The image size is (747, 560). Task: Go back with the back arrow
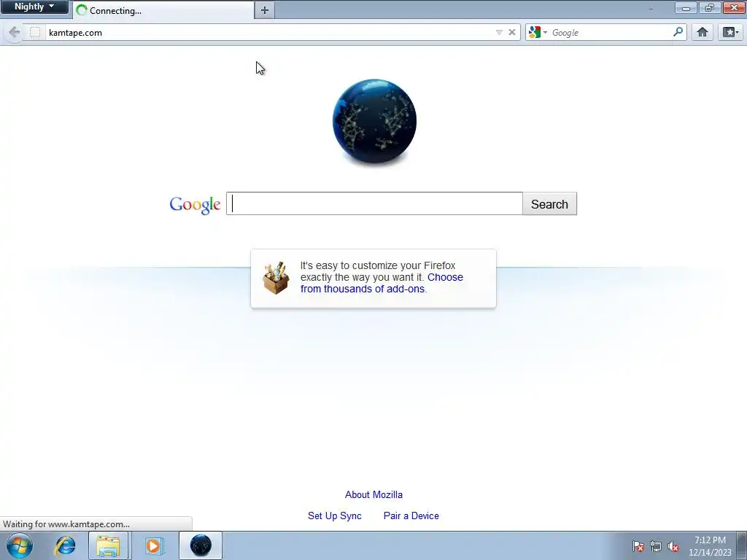pyautogui.click(x=14, y=32)
